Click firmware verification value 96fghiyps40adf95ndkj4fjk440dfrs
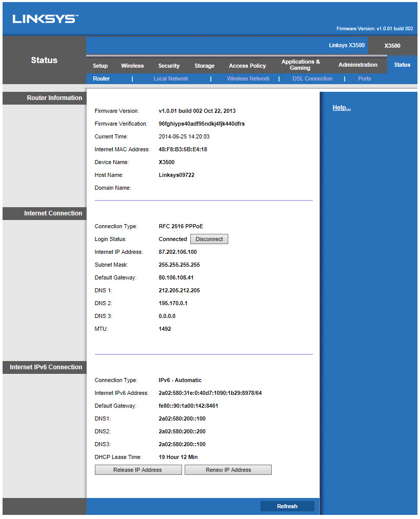This screenshot has width=420, height=519. click(x=202, y=124)
